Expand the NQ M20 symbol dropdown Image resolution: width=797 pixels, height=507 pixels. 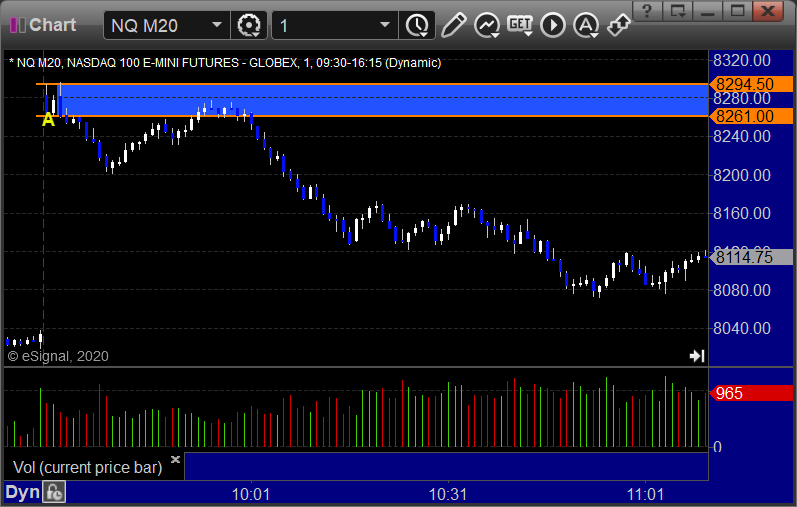217,25
